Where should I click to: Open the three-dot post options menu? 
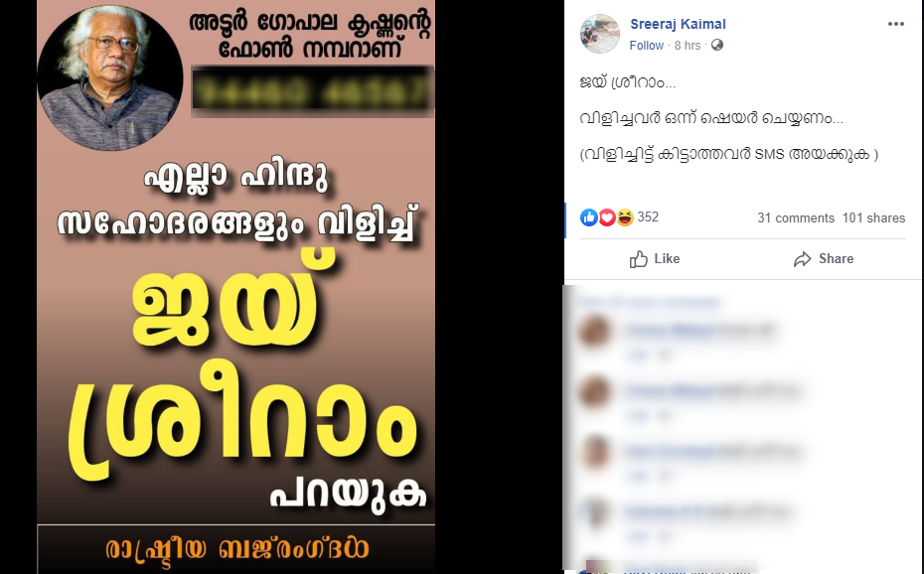click(895, 24)
